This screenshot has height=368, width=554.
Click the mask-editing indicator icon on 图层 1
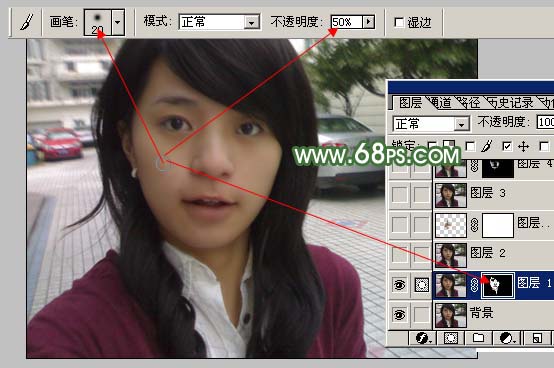coord(422,285)
